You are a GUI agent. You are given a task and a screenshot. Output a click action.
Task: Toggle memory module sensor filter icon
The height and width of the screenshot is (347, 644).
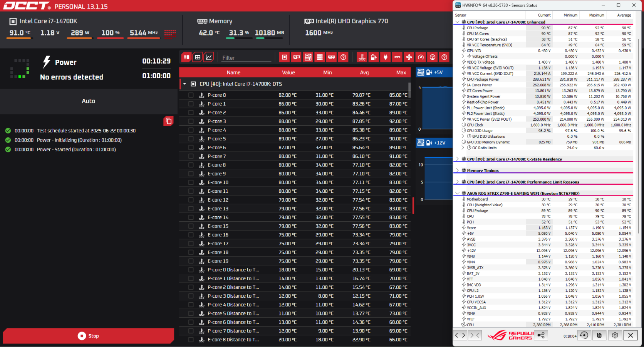(x=332, y=57)
